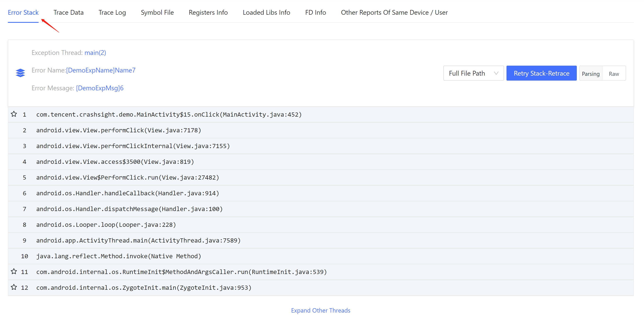644x332 pixels.
Task: Open the Trace Log tab
Action: tap(112, 12)
